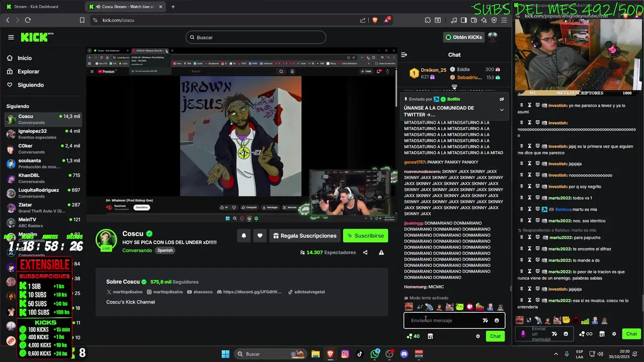Open the 7TV emote menu in chat

[485, 320]
